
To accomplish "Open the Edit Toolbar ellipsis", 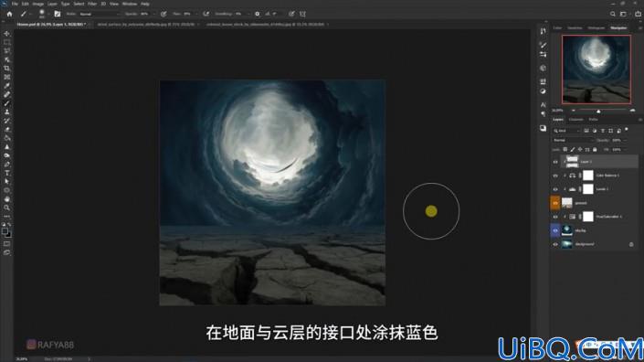I will coord(7,216).
